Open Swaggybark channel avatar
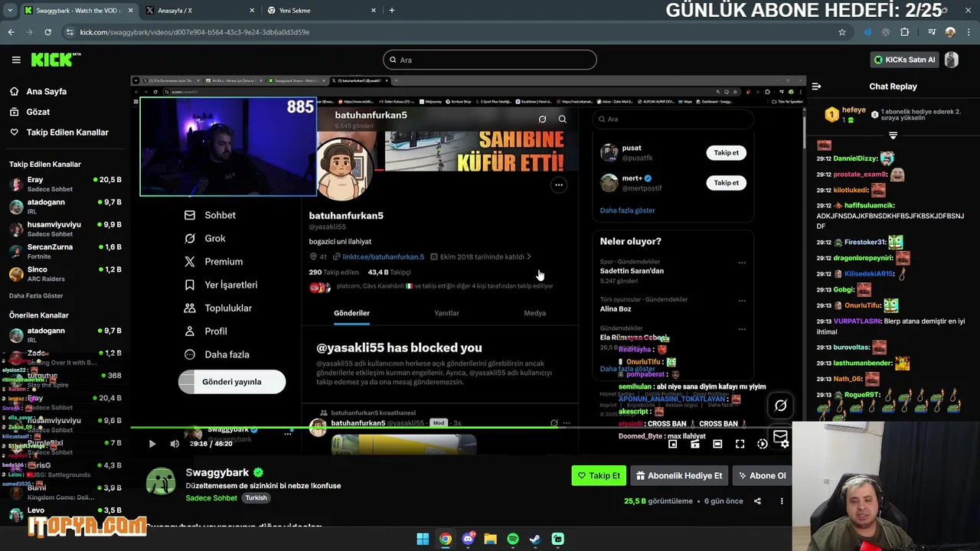The image size is (980, 551). (161, 482)
